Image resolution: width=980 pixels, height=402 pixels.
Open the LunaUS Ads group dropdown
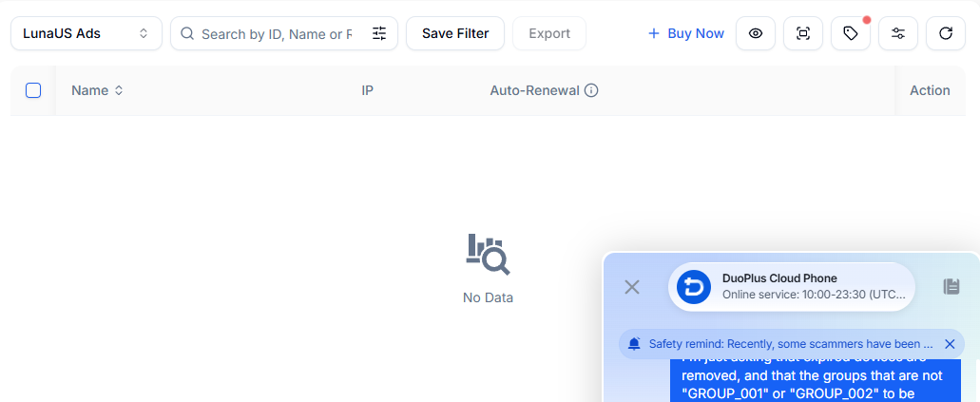(x=86, y=33)
